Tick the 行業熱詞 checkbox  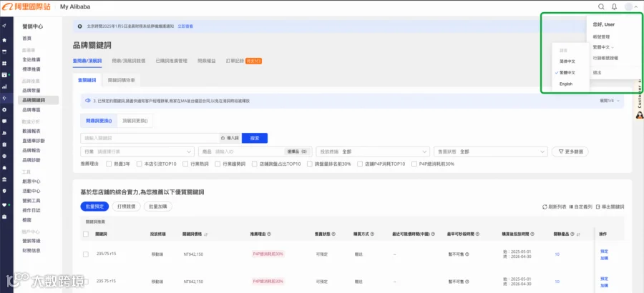point(185,164)
